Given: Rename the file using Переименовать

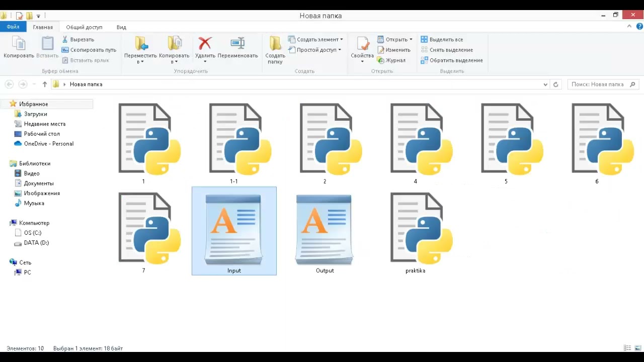Looking at the screenshot, I should click(237, 48).
